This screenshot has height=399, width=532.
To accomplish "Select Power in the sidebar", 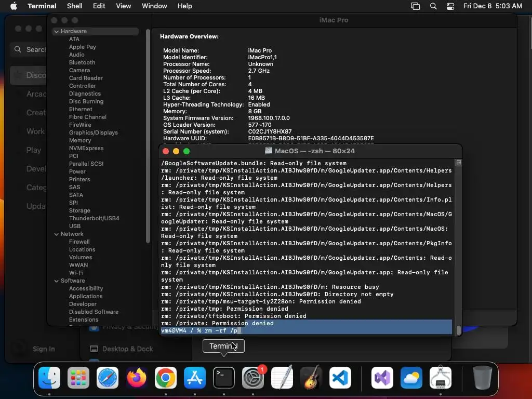I will click(x=77, y=171).
